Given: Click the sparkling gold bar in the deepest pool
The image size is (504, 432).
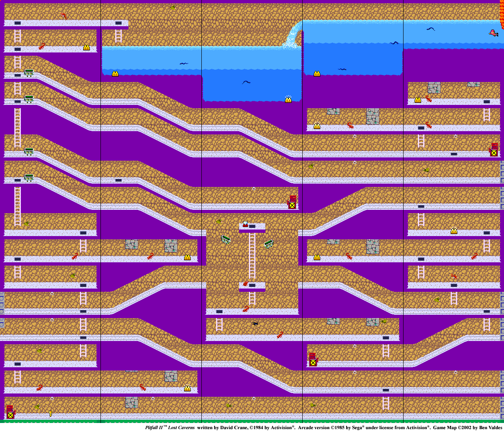Looking at the screenshot, I should (x=288, y=99).
